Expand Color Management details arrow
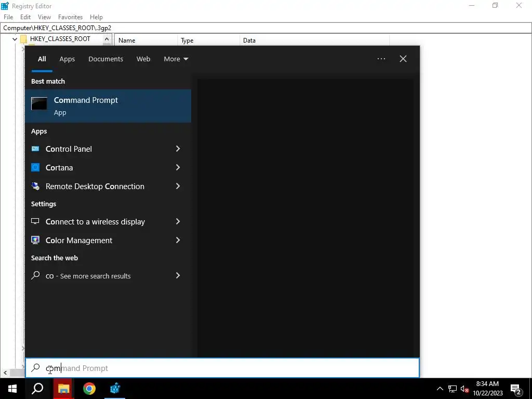Viewport: 532px width, 399px height. [x=178, y=240]
